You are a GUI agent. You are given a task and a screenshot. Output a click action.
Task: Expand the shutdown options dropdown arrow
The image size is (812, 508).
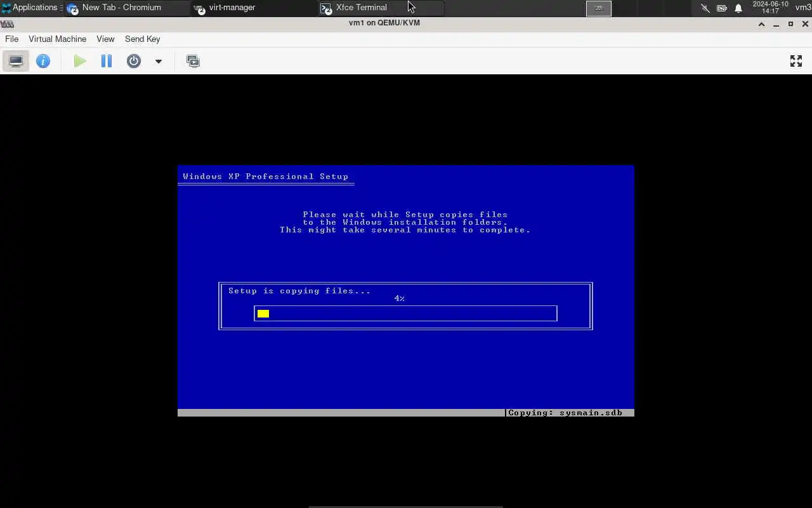[159, 62]
